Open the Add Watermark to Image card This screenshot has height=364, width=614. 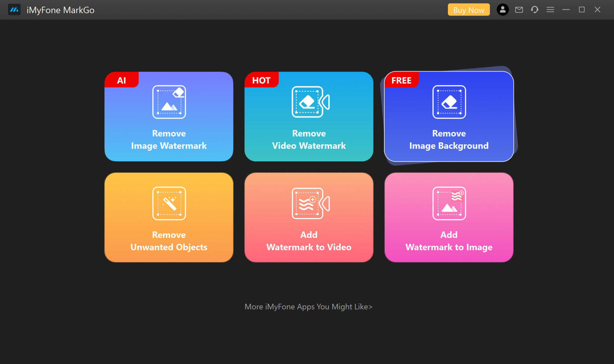click(449, 217)
